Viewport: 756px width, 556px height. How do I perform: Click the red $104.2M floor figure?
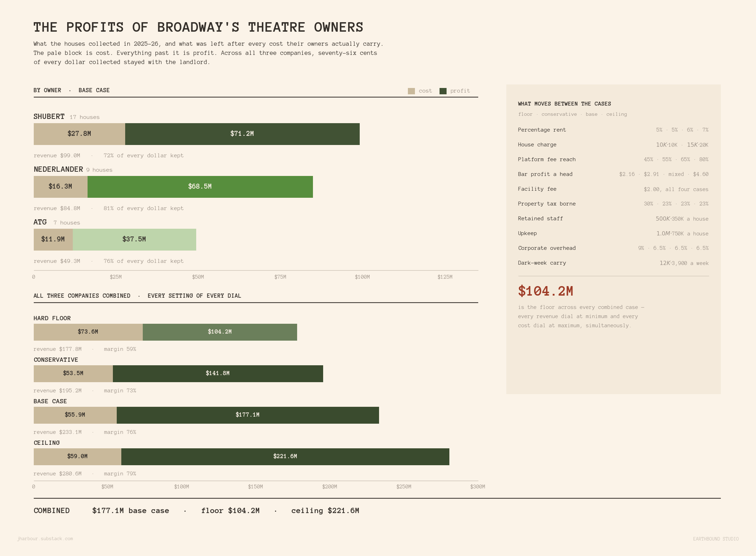545,291
